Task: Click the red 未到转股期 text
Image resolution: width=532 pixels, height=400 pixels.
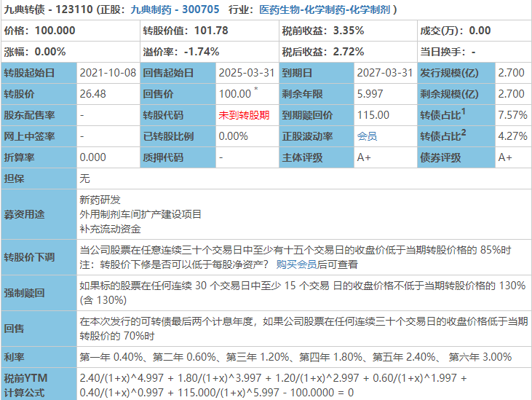Action: tap(244, 115)
